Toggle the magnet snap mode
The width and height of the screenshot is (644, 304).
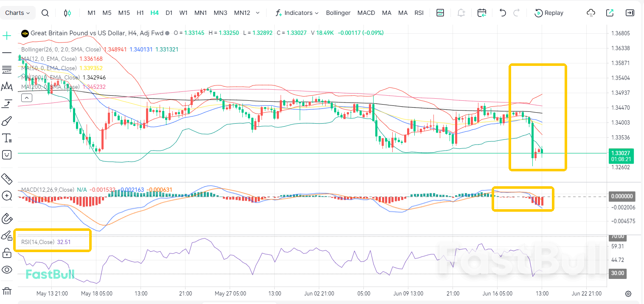coord(7,219)
